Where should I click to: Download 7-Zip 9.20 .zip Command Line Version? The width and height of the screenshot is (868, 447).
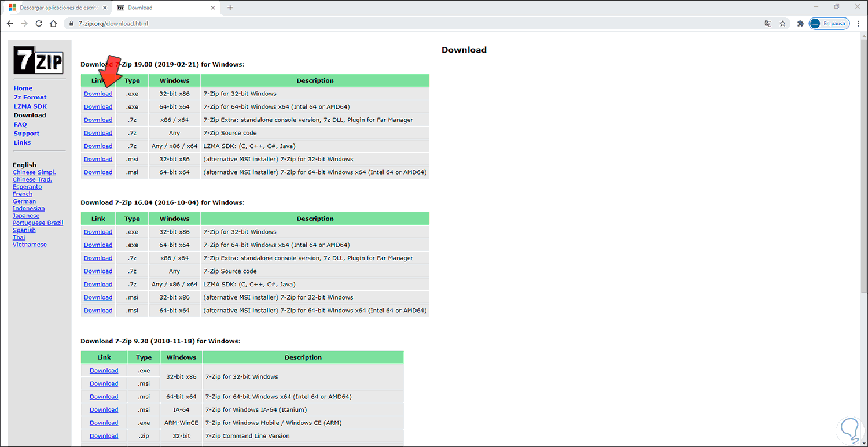(x=104, y=436)
